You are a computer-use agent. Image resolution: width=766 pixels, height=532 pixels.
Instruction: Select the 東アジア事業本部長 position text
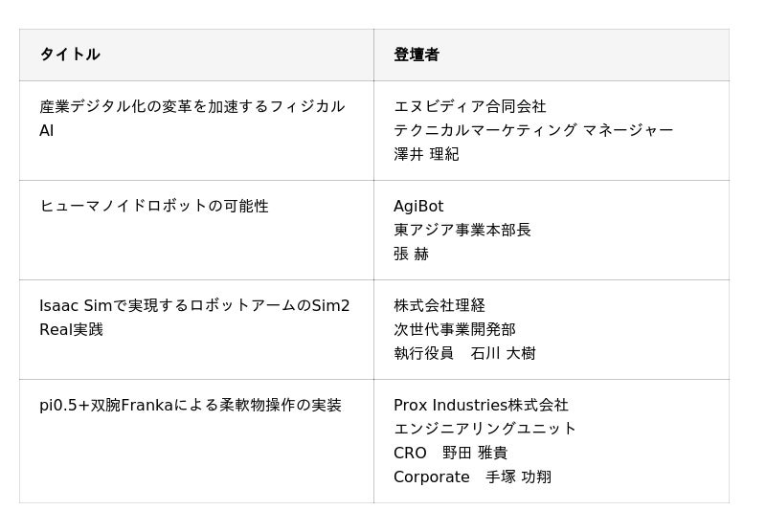[x=462, y=230]
